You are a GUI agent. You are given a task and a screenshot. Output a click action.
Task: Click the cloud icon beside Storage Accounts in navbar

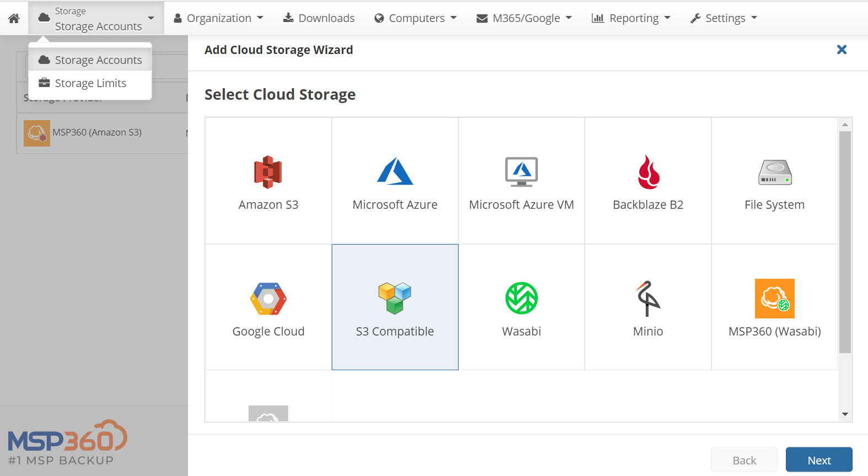tap(44, 18)
